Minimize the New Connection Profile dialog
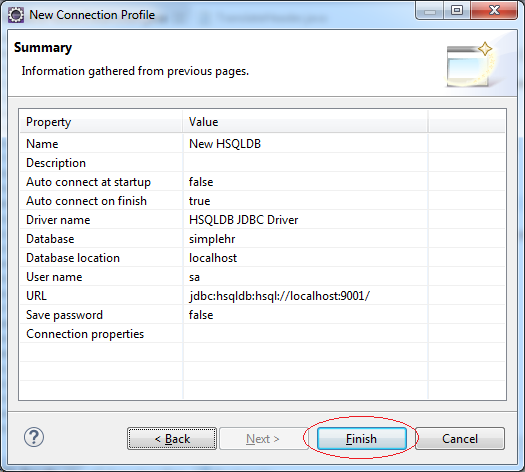 coord(430,11)
